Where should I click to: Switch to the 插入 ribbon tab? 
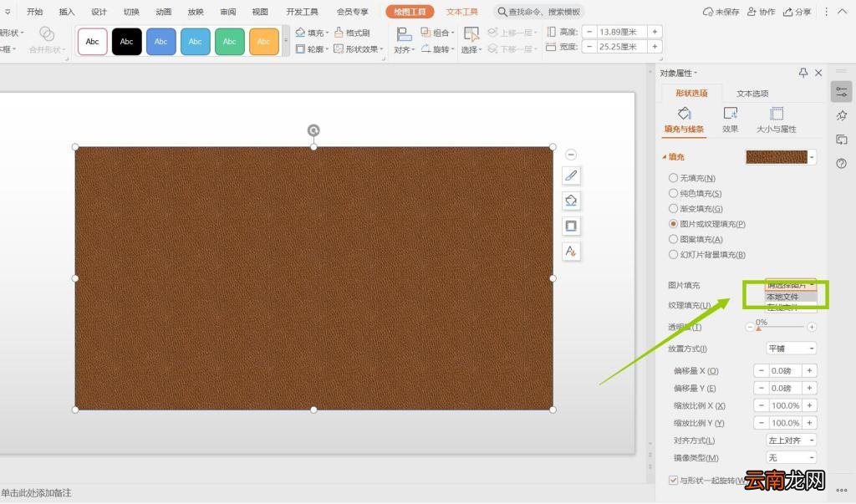coord(67,12)
